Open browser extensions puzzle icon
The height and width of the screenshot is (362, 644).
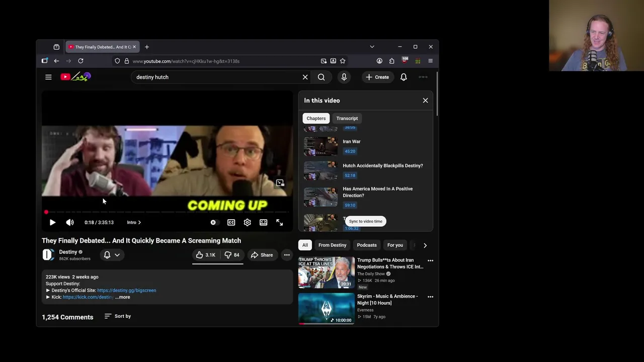click(x=392, y=61)
